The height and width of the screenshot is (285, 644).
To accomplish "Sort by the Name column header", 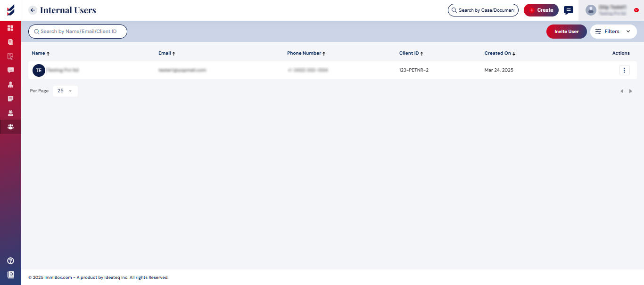I will (41, 53).
